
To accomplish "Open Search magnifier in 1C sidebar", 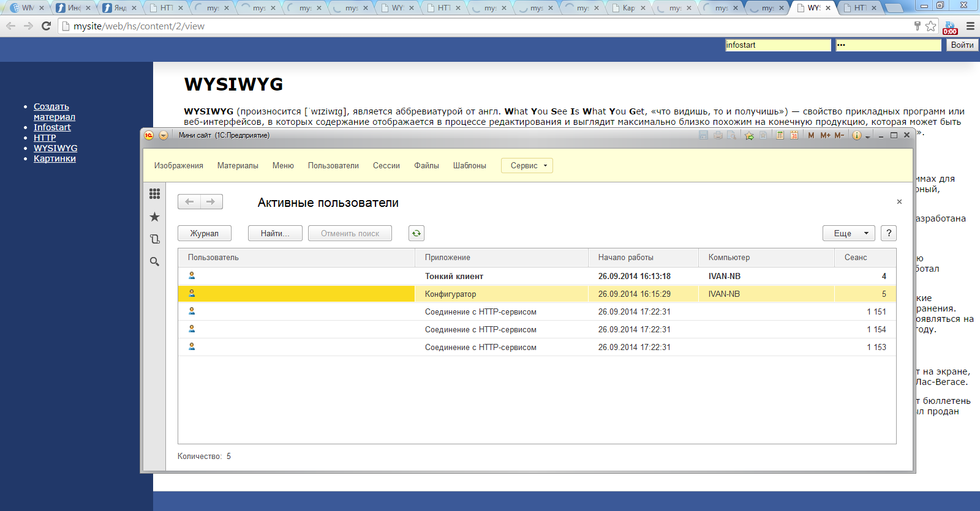I will (154, 261).
